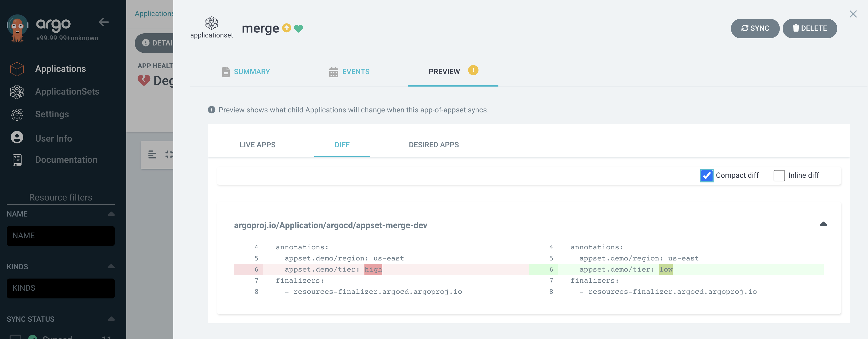Screen dimensions: 868x339
Task: Click the green healthy heart icon
Action: coord(298,29)
